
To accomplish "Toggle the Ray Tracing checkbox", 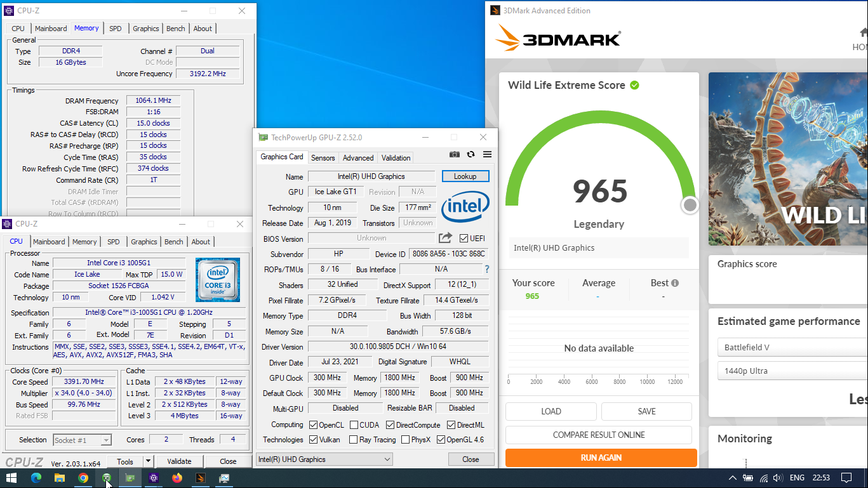I will point(352,440).
